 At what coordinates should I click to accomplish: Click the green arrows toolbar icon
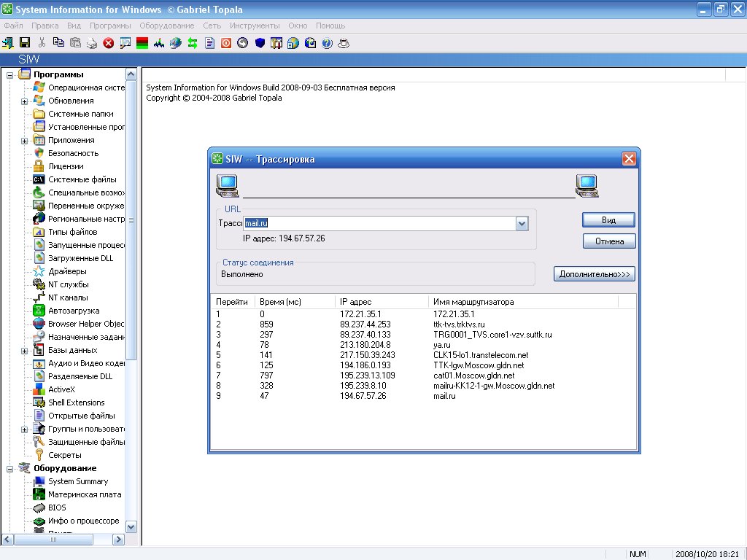[x=193, y=43]
